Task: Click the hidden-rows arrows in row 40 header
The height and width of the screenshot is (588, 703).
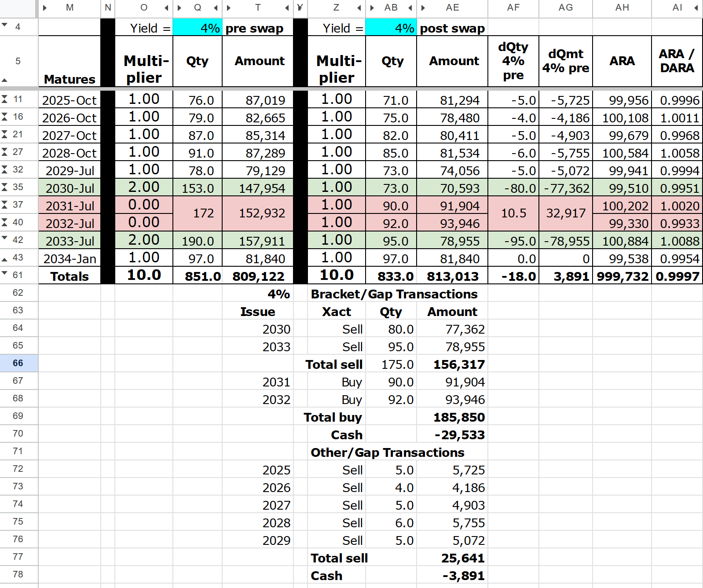Action: tap(5, 222)
